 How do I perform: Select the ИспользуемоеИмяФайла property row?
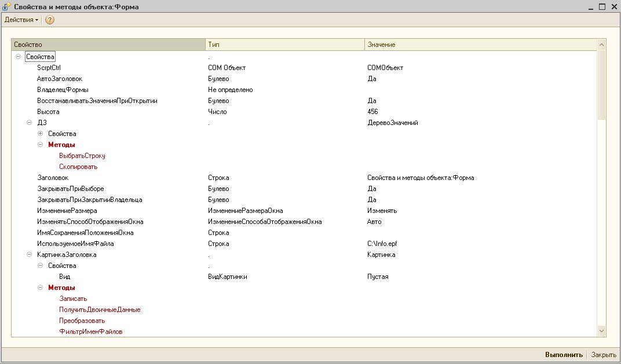coord(75,244)
